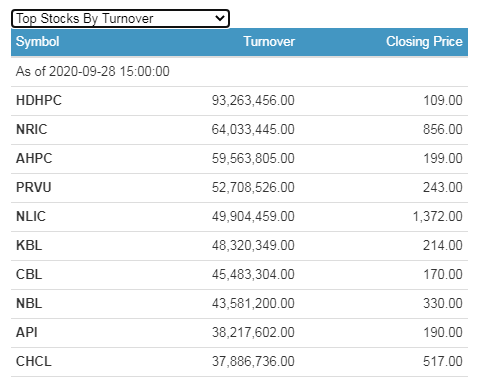Open the CHCL stock symbol

[x=34, y=361]
